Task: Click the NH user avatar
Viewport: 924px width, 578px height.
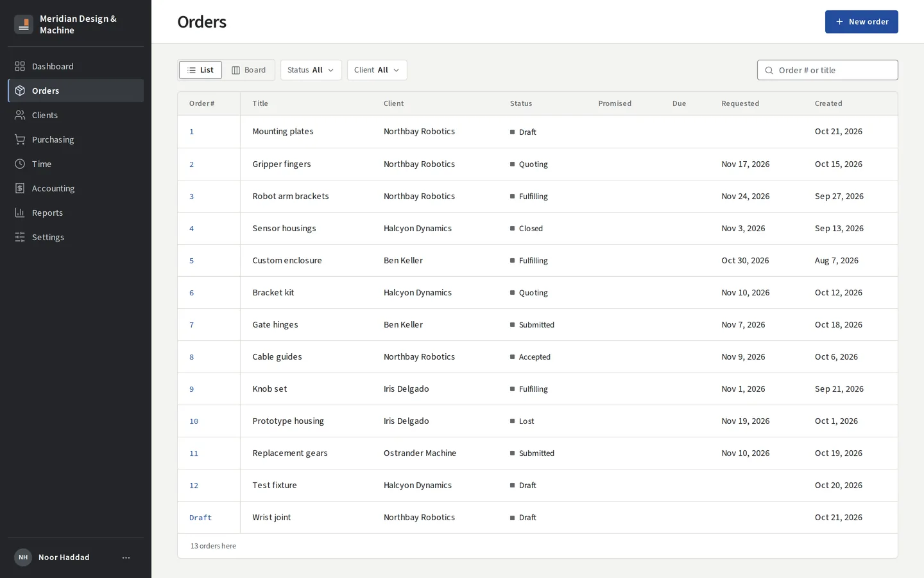Action: [x=23, y=557]
